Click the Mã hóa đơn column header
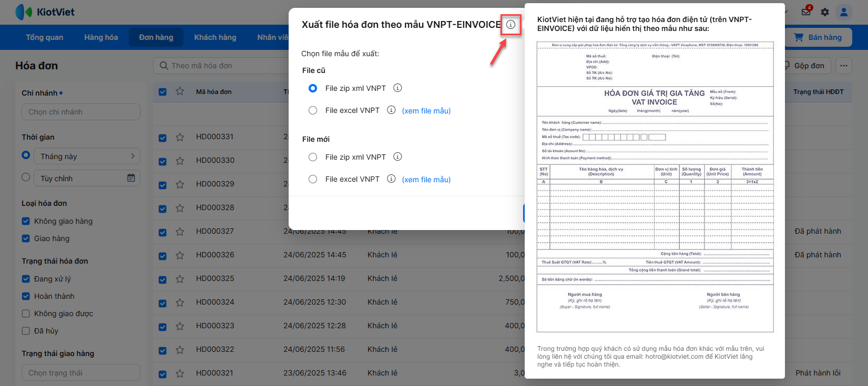This screenshot has width=868, height=386. point(214,92)
